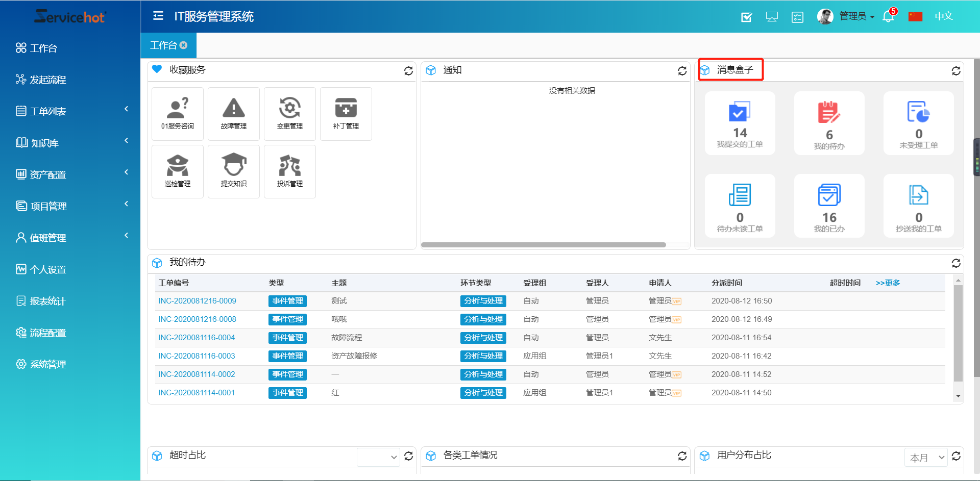
Task: Open the 补丁管理 service tile
Action: (346, 114)
